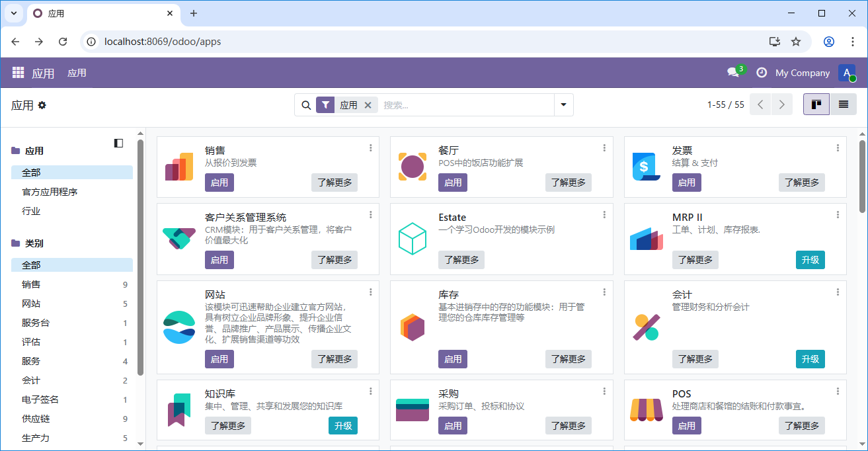Screen dimensions: 868x451
Task: Open the MRP II card kebab menu
Action: pos(838,215)
